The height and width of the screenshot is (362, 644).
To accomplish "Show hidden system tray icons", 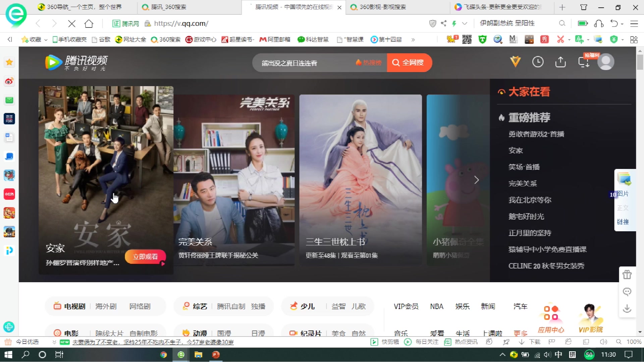I will click(x=502, y=355).
